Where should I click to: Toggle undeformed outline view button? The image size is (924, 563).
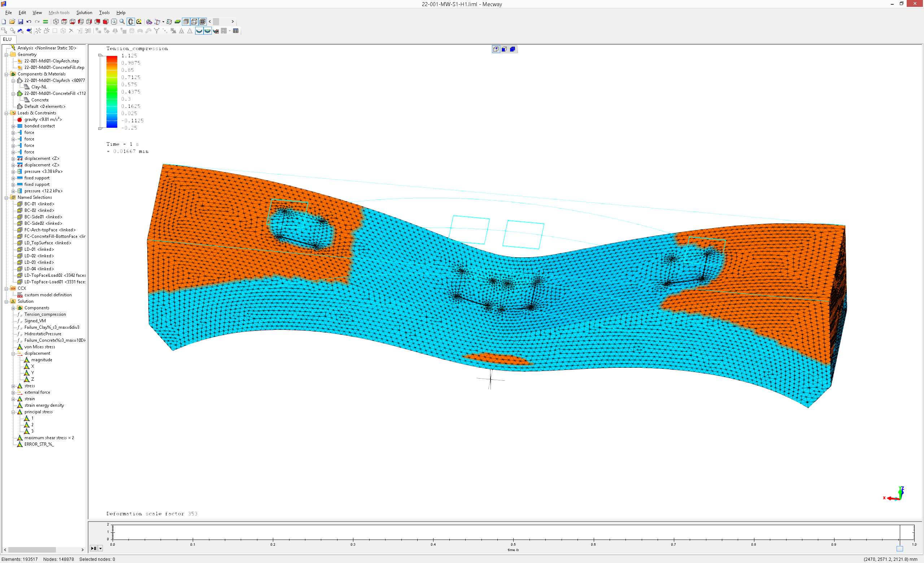[208, 31]
